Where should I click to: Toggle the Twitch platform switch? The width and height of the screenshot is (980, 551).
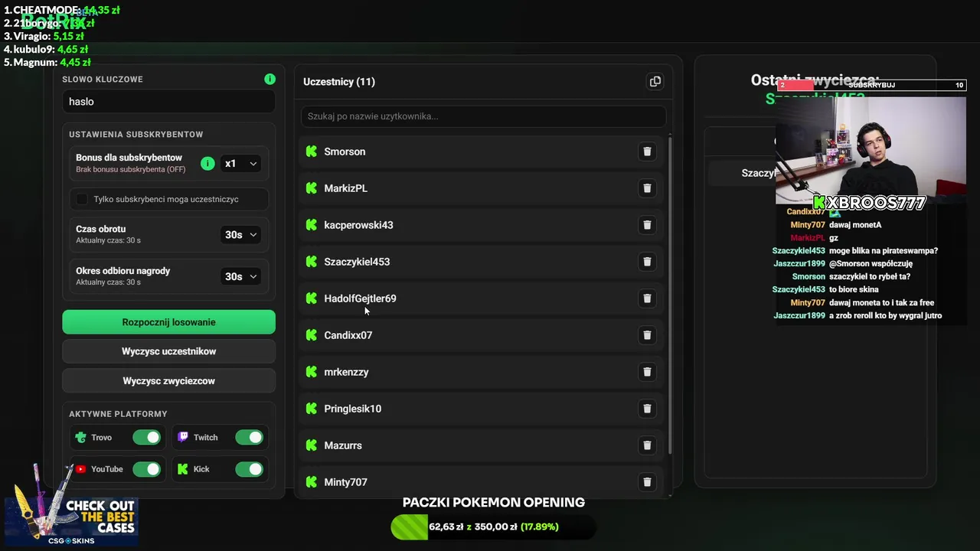point(249,438)
